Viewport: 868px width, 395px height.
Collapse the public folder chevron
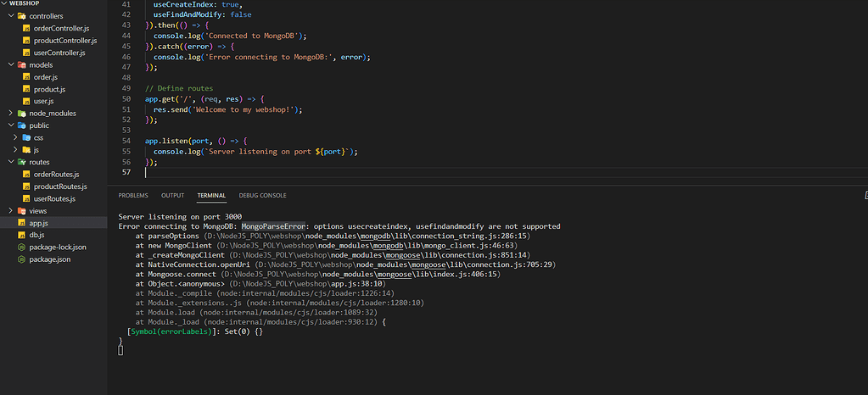coord(9,125)
